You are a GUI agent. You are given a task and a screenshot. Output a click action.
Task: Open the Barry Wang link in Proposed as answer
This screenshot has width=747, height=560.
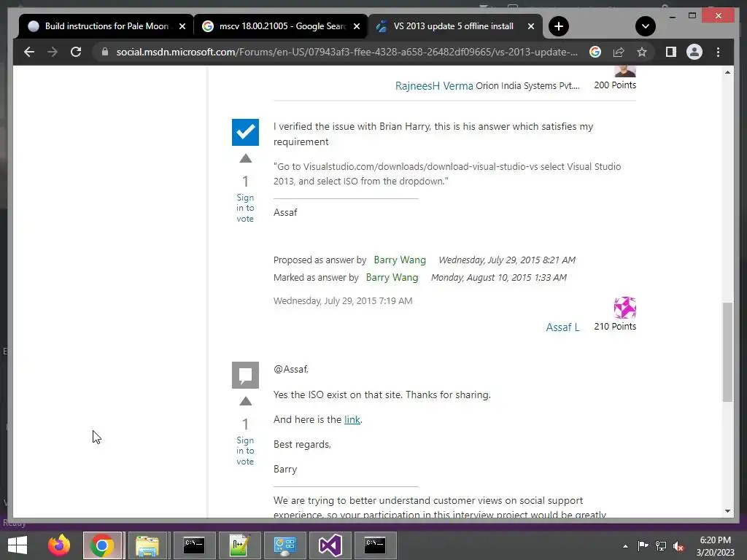[400, 260]
